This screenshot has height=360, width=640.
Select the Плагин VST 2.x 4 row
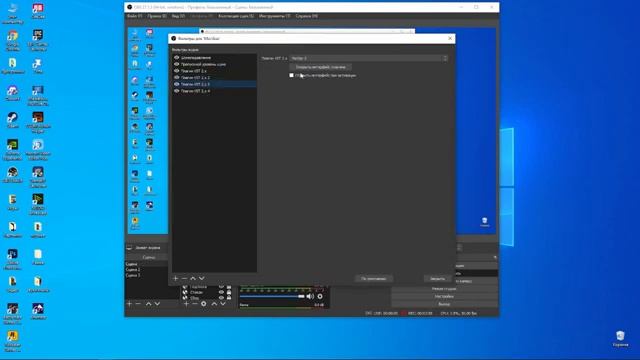point(214,91)
